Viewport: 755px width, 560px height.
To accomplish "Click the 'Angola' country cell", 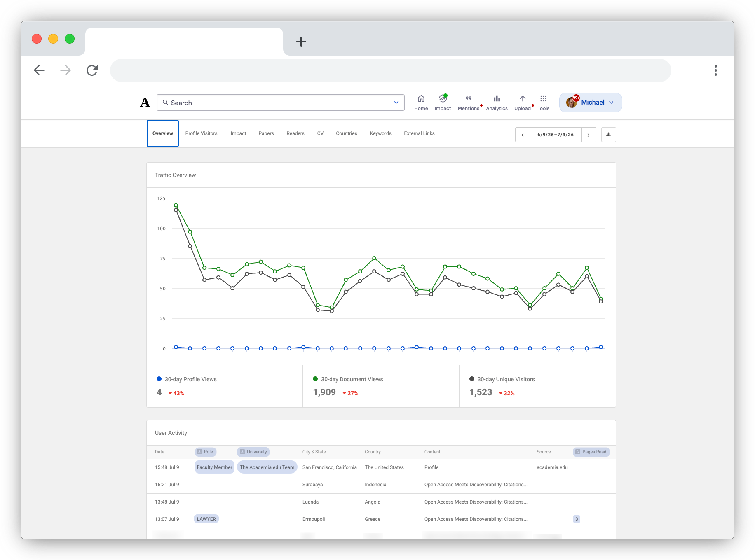I will click(x=373, y=502).
